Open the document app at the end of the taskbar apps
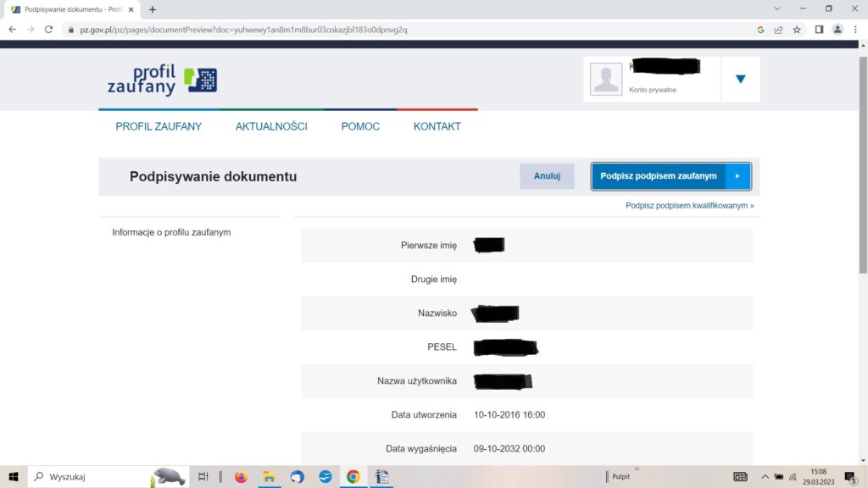Screen dimensions: 868x488 click(x=382, y=476)
